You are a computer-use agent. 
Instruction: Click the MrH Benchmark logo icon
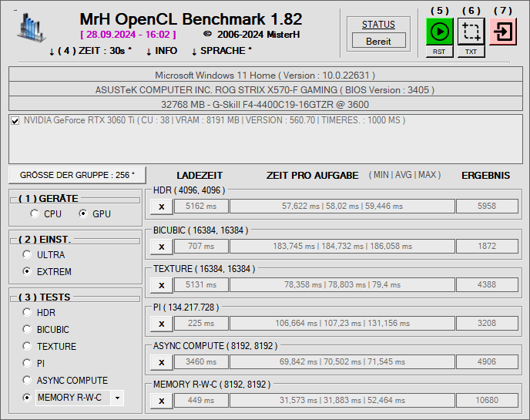pyautogui.click(x=31, y=28)
